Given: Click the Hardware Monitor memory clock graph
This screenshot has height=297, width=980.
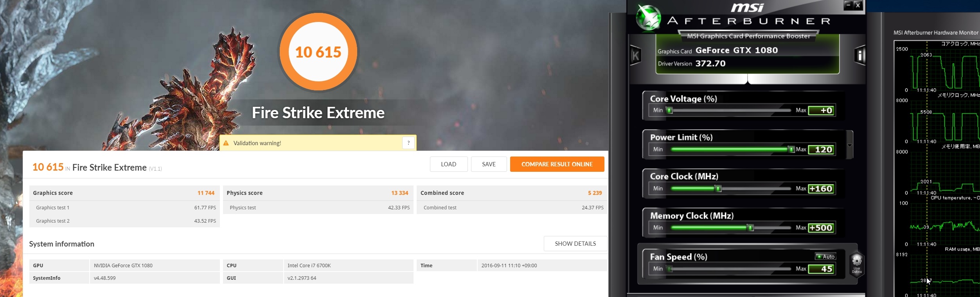Looking at the screenshot, I should [x=945, y=122].
